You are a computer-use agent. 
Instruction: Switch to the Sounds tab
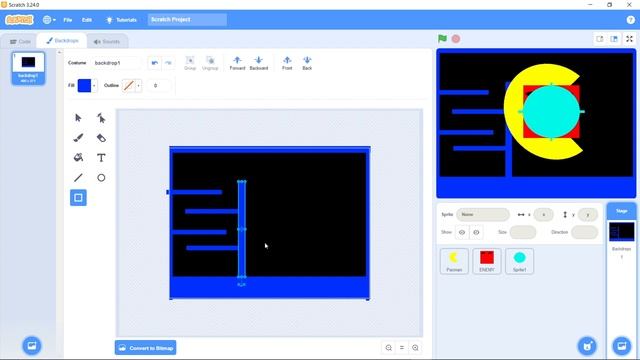tap(107, 41)
